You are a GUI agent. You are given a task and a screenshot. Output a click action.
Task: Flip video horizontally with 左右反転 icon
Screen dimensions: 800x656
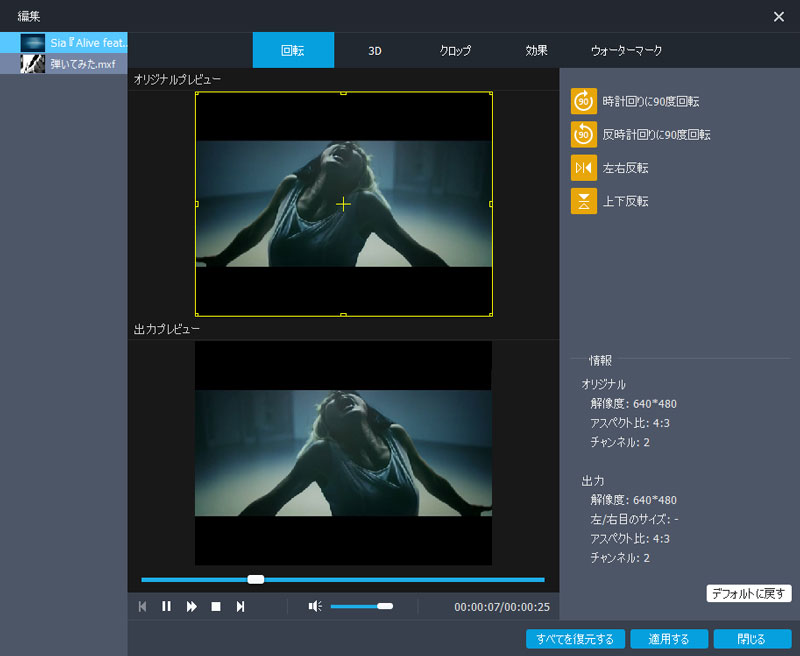pos(584,168)
